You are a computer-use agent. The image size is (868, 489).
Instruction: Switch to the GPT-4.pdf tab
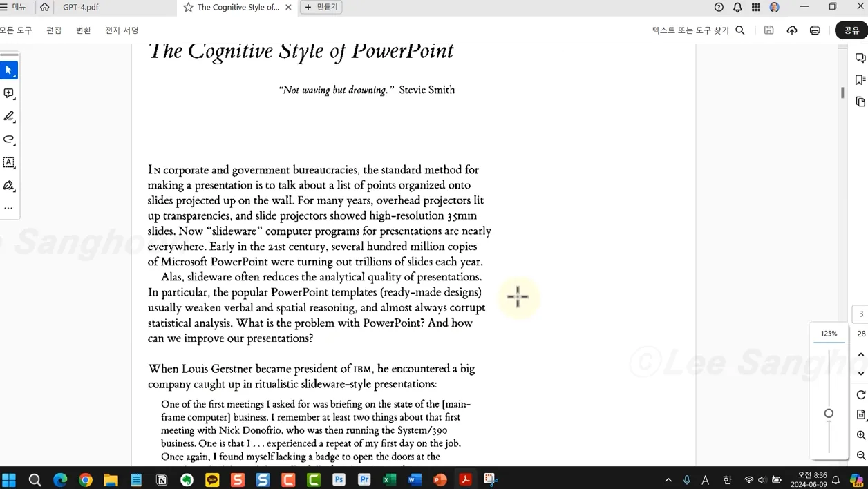pyautogui.click(x=80, y=8)
